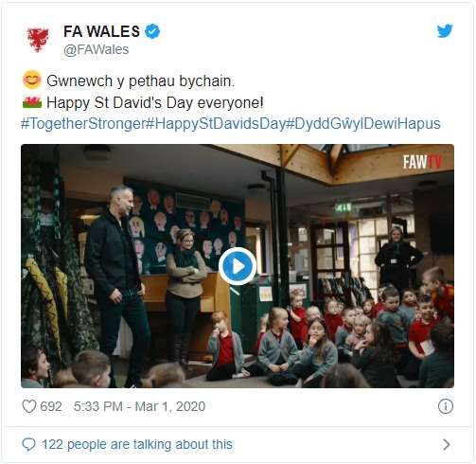Expand the conversation using the right chevron
This screenshot has height=464, width=476.
446,444
